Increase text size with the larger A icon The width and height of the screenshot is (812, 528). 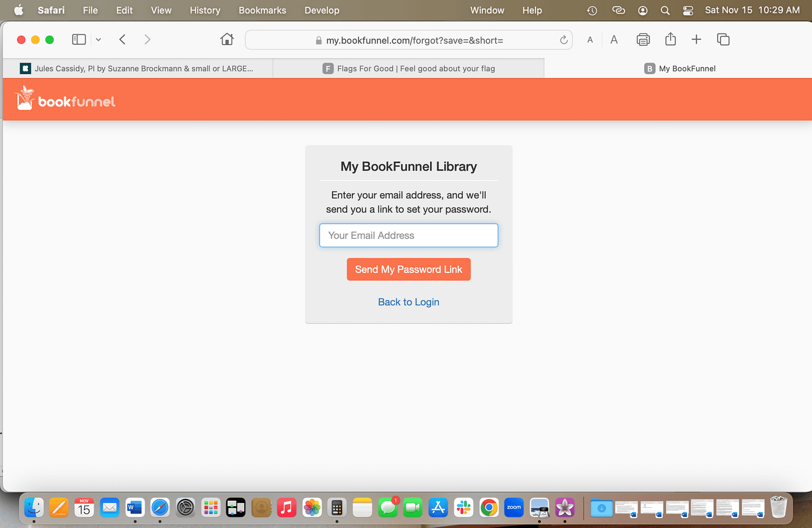tap(613, 39)
